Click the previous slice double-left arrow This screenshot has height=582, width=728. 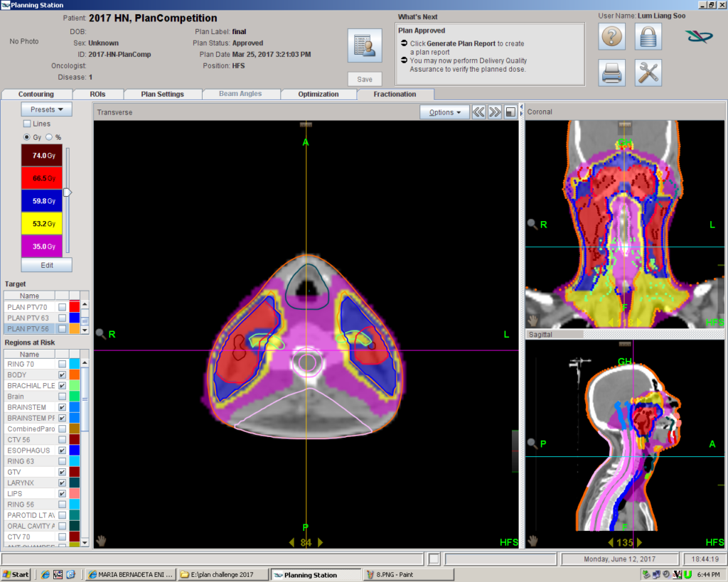(478, 112)
